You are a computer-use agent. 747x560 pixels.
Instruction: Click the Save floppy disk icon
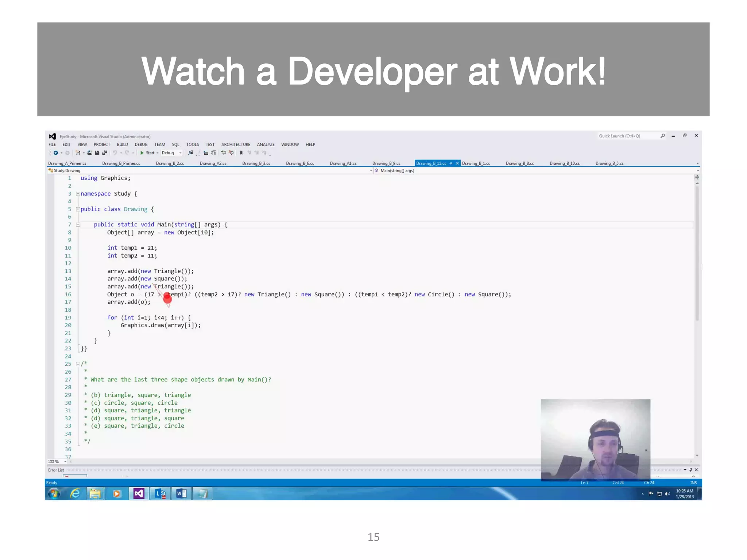[97, 153]
